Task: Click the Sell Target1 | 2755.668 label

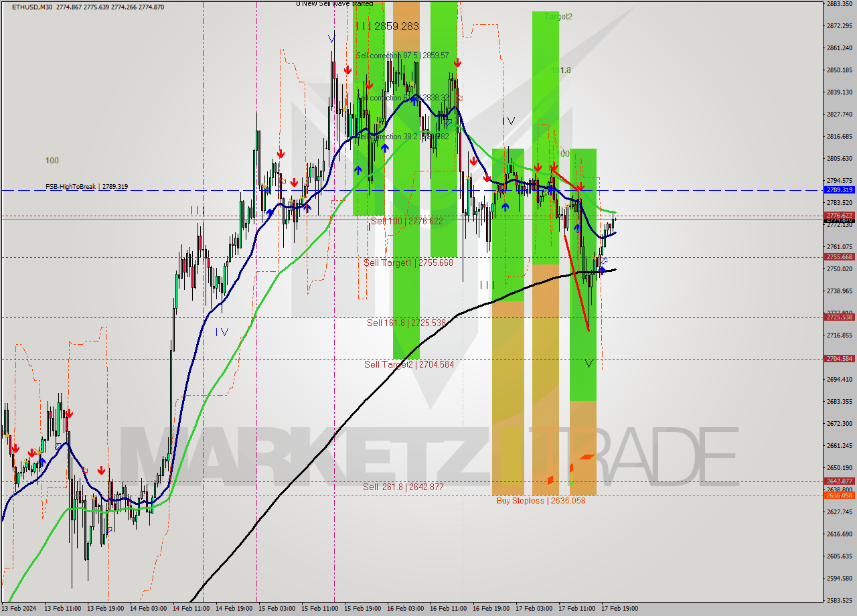Action: click(x=408, y=262)
